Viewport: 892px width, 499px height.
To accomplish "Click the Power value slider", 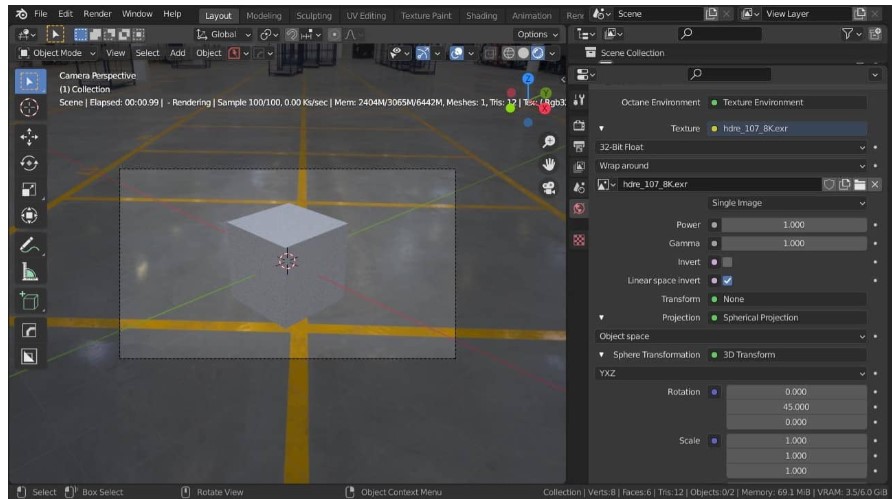I will [793, 225].
